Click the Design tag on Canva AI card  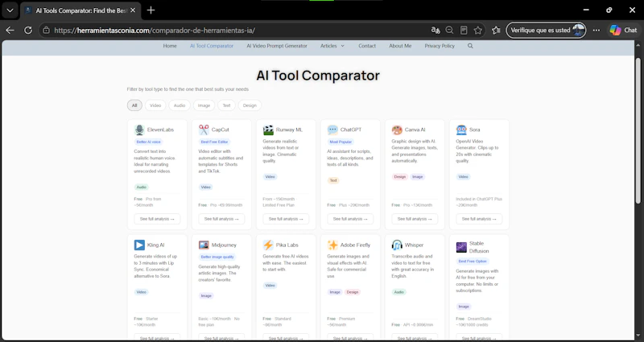(x=399, y=177)
